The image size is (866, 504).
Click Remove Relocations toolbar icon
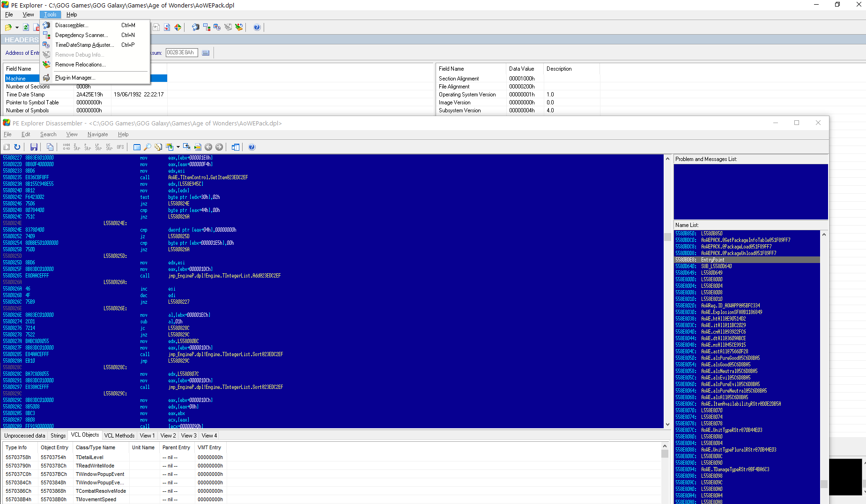pyautogui.click(x=239, y=28)
